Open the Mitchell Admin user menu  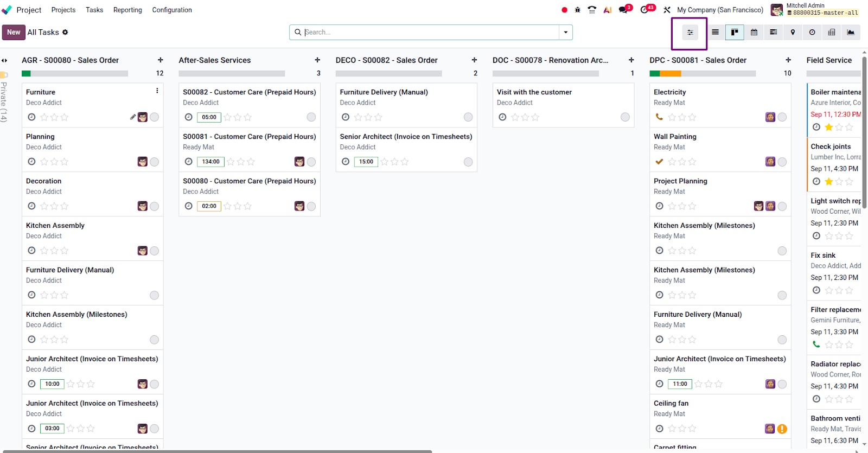(815, 9)
